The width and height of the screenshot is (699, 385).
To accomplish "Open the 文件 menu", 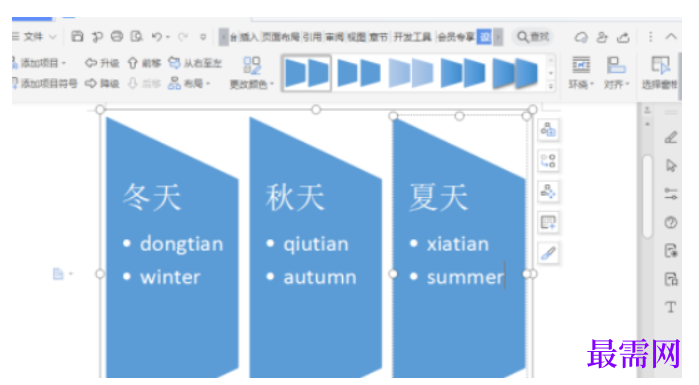I will [x=33, y=37].
